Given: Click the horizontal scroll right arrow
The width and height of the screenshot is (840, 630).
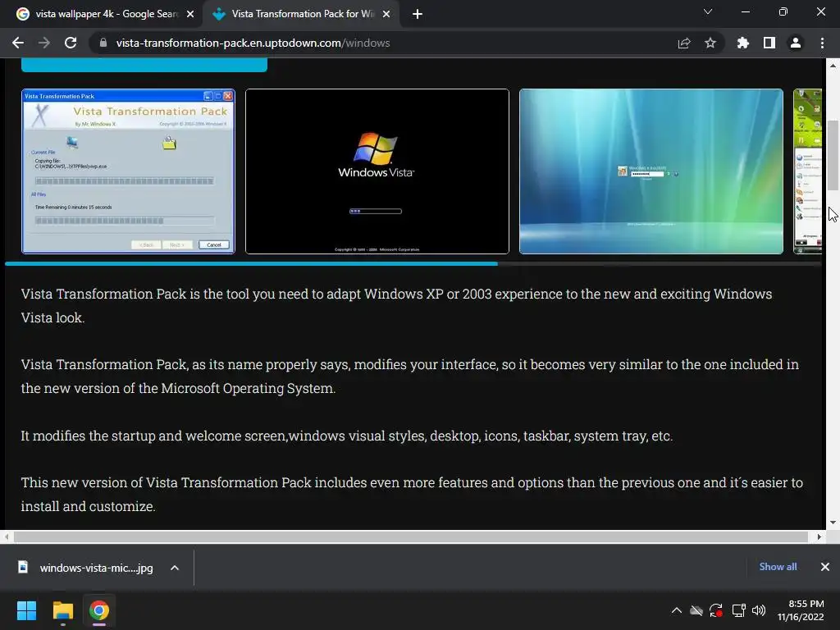Looking at the screenshot, I should [x=819, y=536].
